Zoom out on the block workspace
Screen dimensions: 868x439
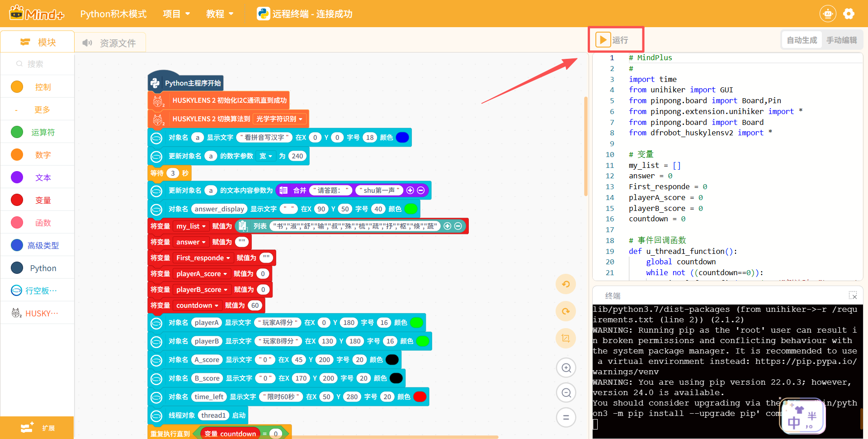pyautogui.click(x=566, y=393)
